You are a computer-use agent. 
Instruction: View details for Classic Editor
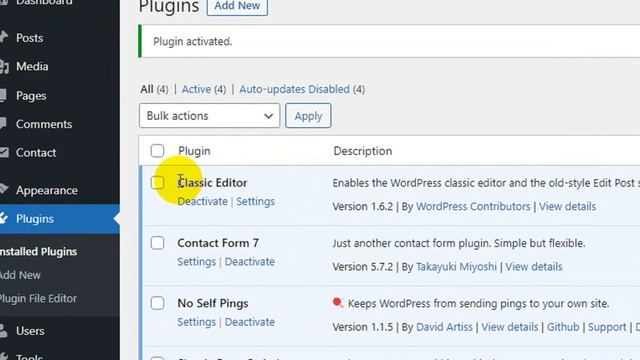(x=567, y=207)
